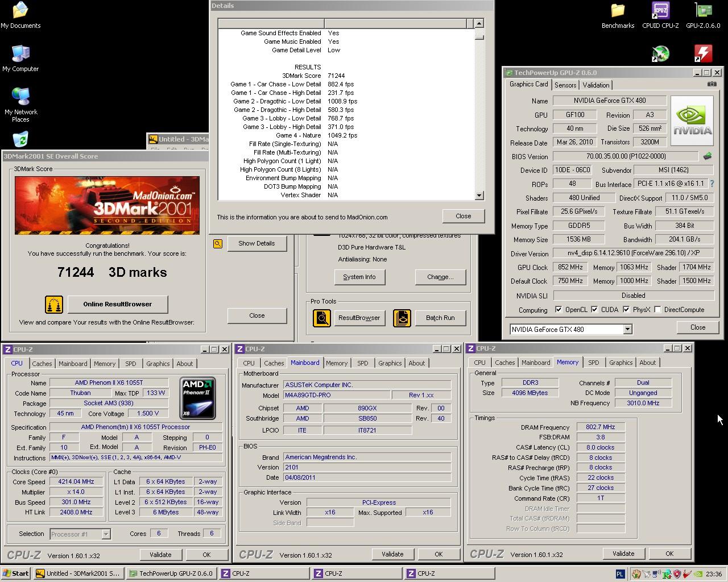728x582 pixels.
Task: Toggle the DirectCompute checkbox in GPU-Z
Action: pyautogui.click(x=658, y=310)
